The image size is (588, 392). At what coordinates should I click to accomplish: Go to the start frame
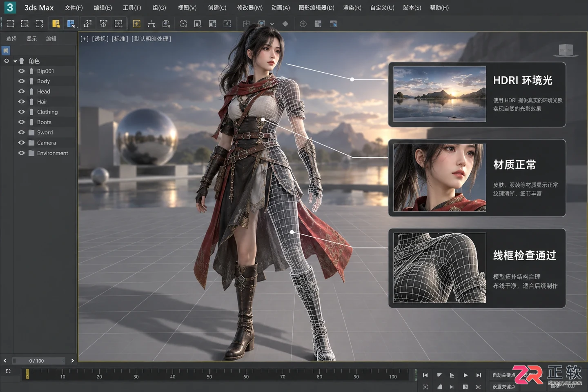coord(425,375)
